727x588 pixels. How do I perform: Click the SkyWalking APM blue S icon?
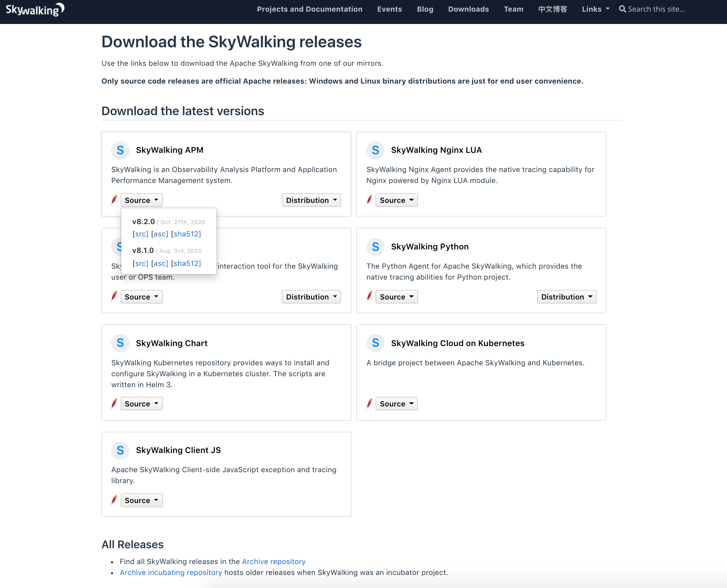tap(120, 150)
